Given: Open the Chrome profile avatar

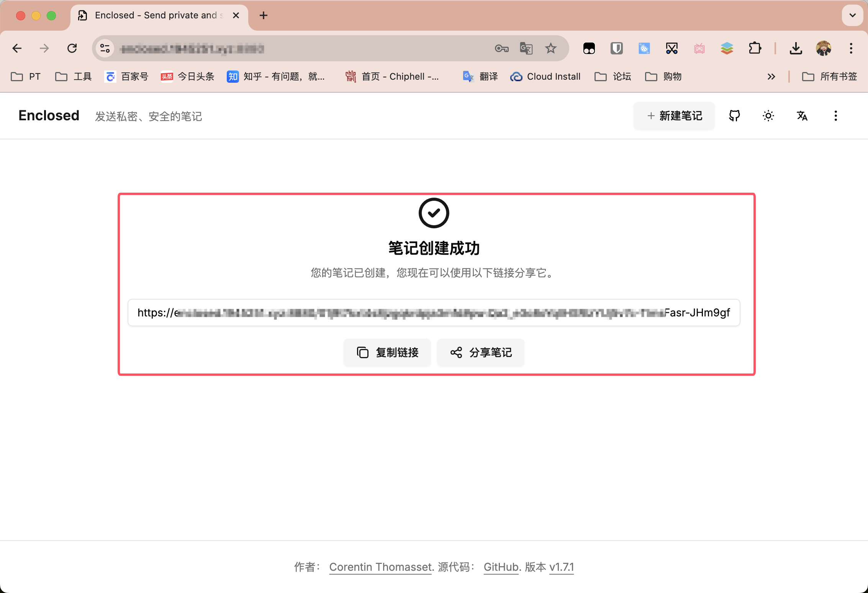Looking at the screenshot, I should point(824,48).
